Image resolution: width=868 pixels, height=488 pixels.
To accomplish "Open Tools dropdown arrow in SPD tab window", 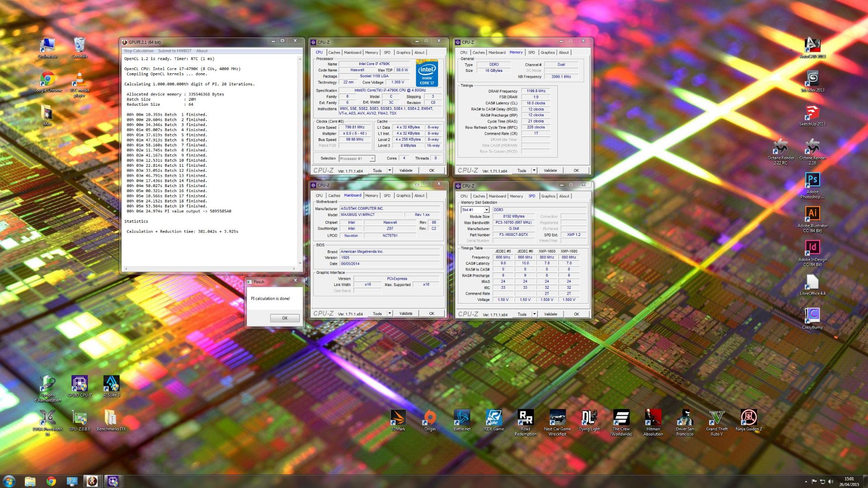I will point(534,314).
